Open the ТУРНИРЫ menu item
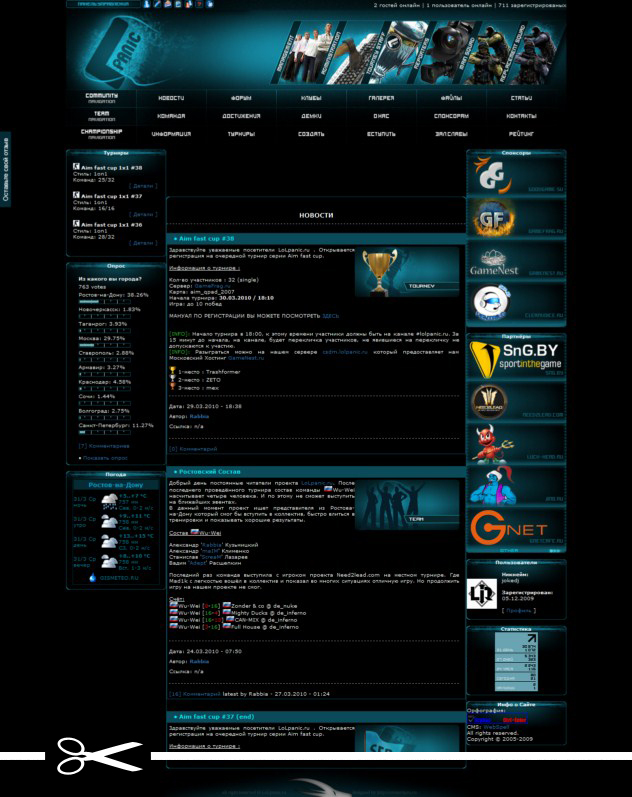This screenshot has width=632, height=797. pos(241,134)
